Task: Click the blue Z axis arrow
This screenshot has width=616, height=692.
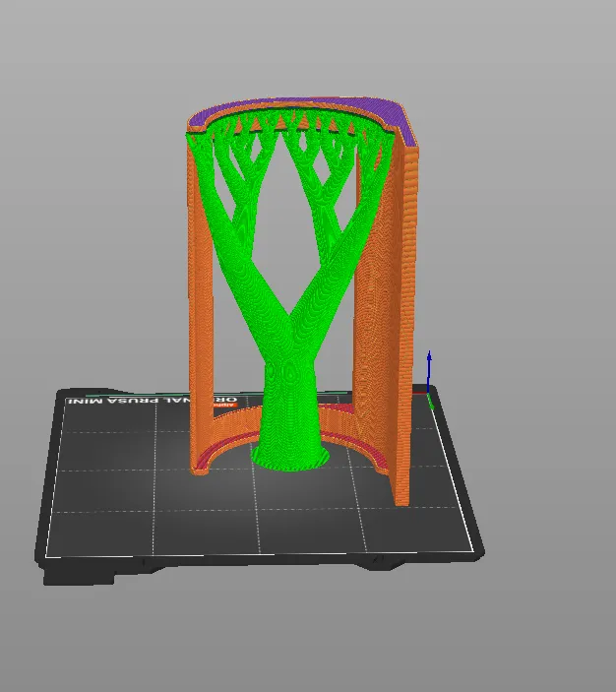Action: click(429, 372)
